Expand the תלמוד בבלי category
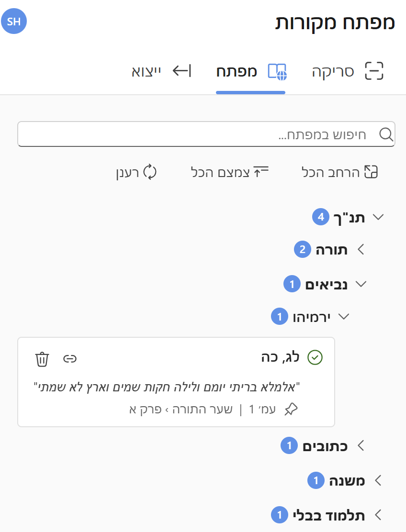 pos(378,515)
